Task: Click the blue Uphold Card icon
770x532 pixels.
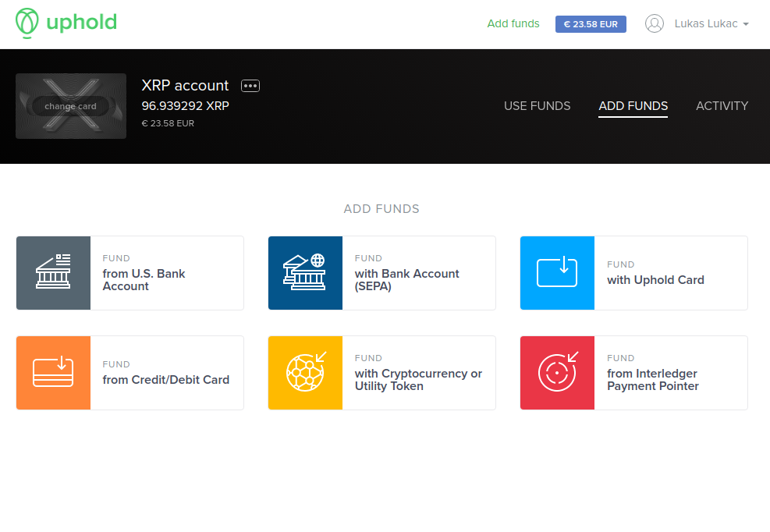Action: point(557,273)
